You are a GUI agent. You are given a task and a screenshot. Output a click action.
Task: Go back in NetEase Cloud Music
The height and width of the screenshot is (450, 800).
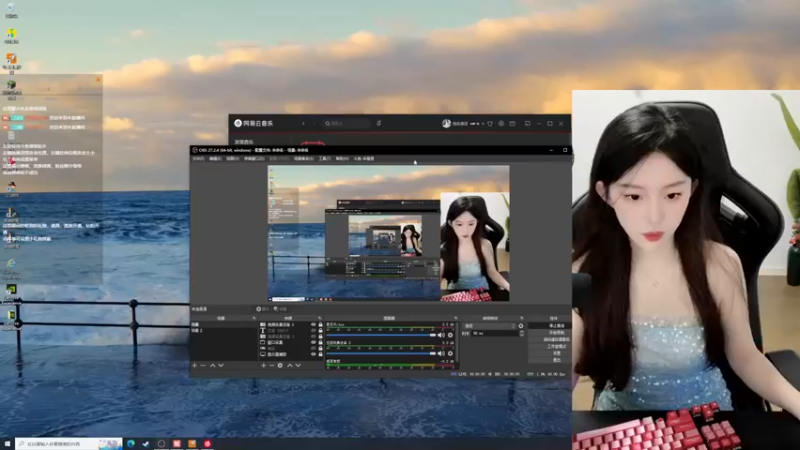304,123
